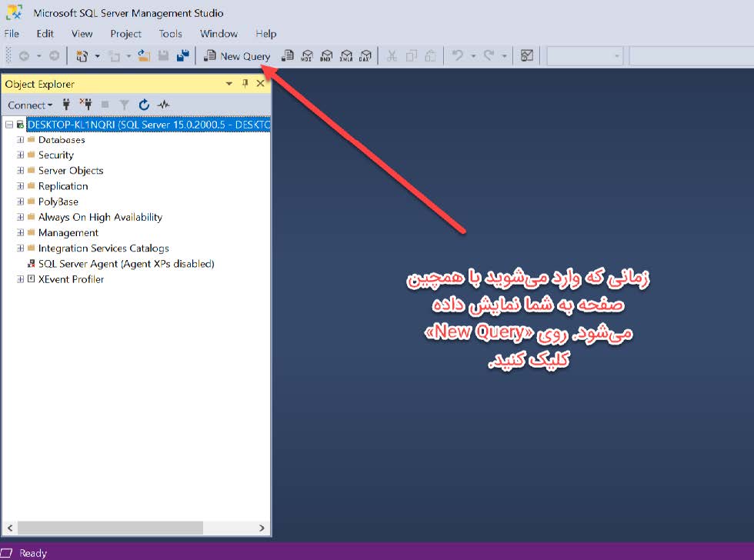
Task: Click the Cut scissors icon
Action: [x=392, y=56]
